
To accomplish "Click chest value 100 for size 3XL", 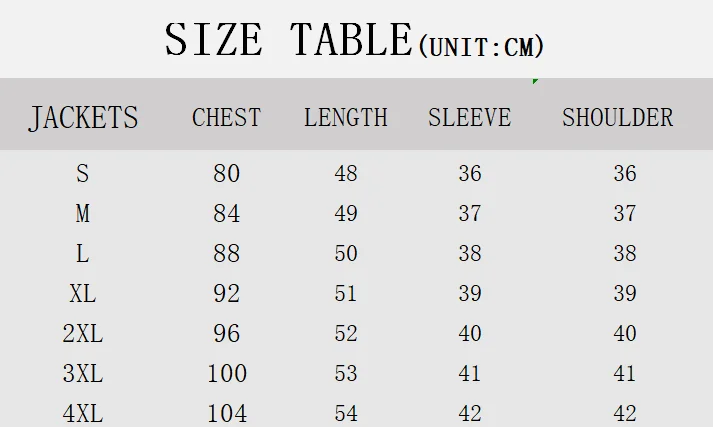I will (x=227, y=373).
